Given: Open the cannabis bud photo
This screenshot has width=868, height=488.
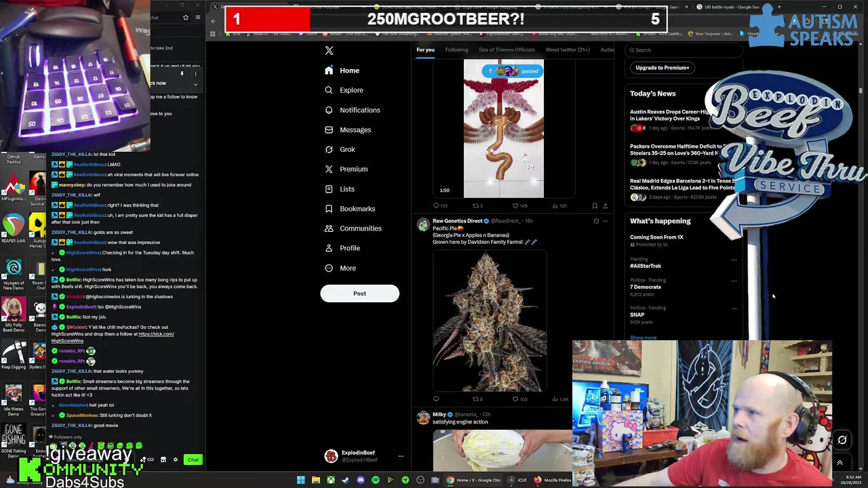Looking at the screenshot, I should (490, 321).
